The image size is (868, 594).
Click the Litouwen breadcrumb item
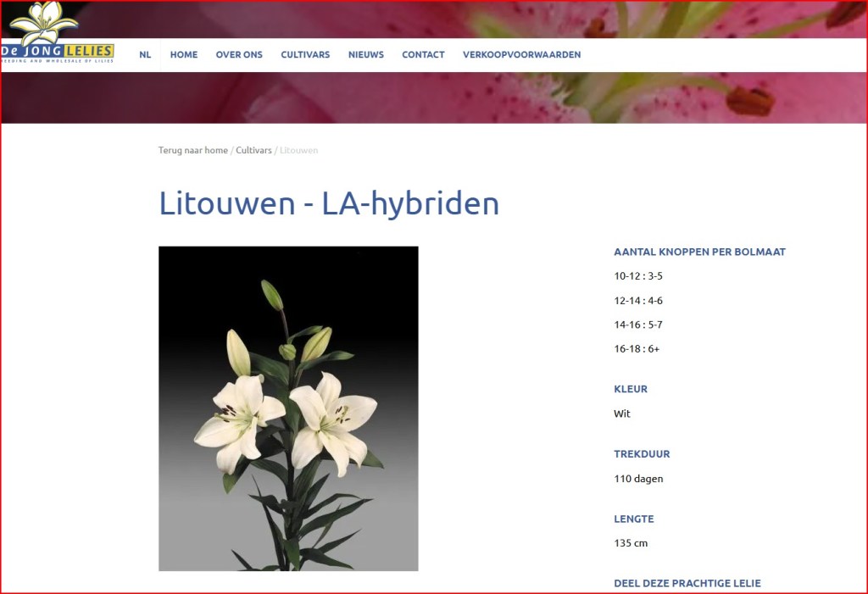point(298,150)
